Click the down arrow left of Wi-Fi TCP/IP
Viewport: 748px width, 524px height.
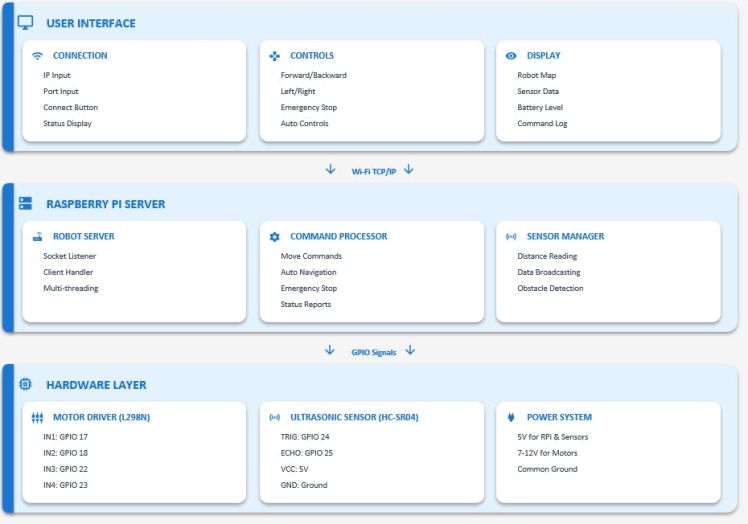(x=330, y=169)
